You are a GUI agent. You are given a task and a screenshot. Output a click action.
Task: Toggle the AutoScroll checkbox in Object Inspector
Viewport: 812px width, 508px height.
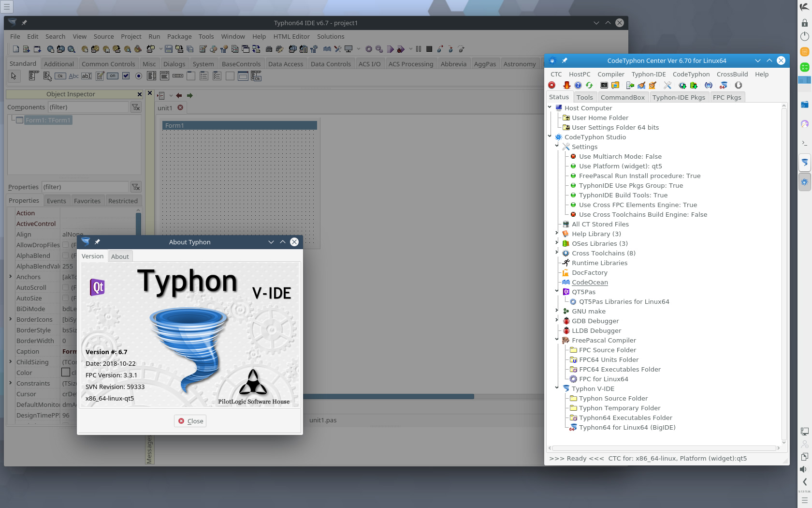click(x=65, y=287)
